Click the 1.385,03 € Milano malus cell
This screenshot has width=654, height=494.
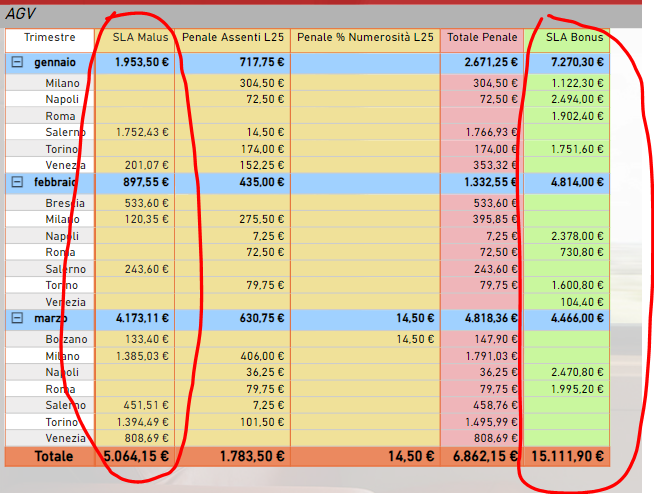pyautogui.click(x=142, y=356)
